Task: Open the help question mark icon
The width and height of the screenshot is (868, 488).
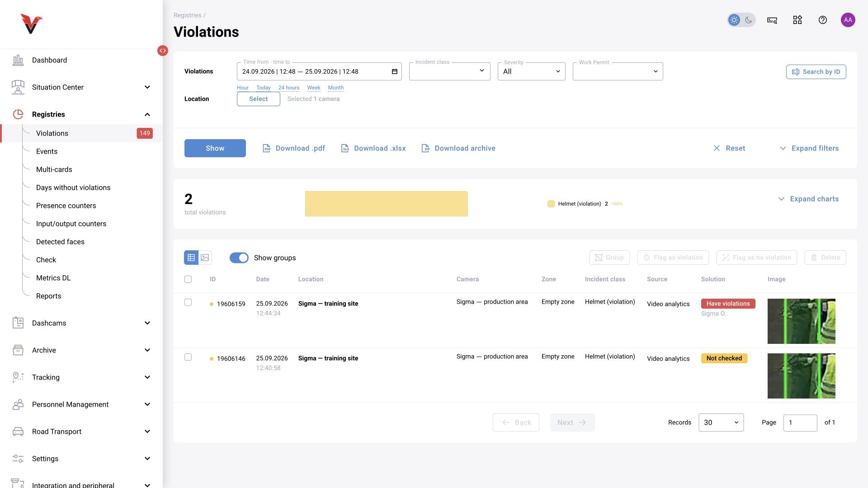Action: pyautogui.click(x=823, y=20)
